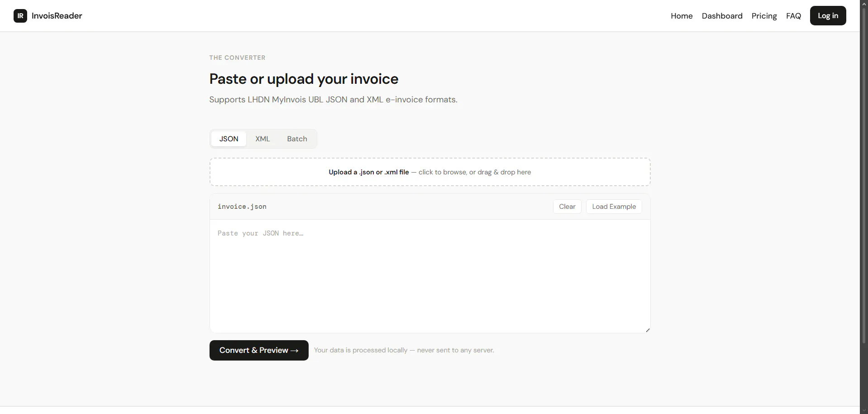Click the Log in button
Screen dimensions: 868x414
(828, 16)
